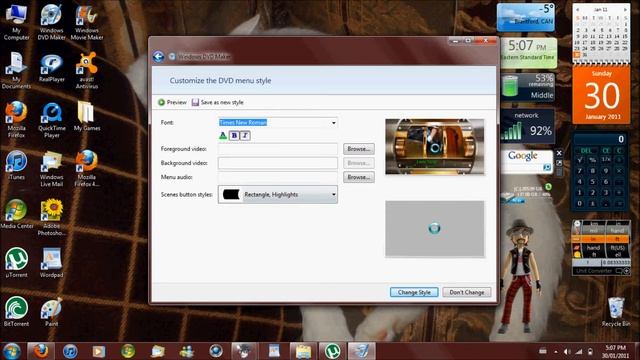Open Firefox from the taskbar
Viewport: 640px width, 360px height.
(x=41, y=351)
